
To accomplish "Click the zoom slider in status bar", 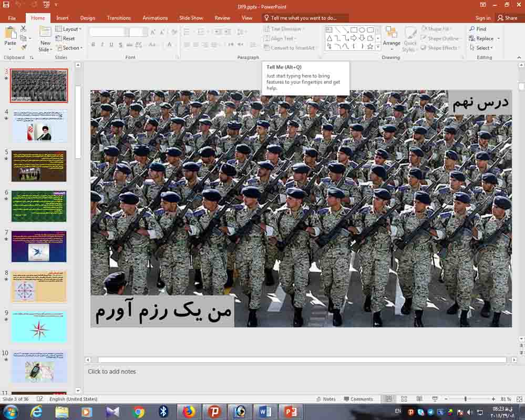I will 466,399.
